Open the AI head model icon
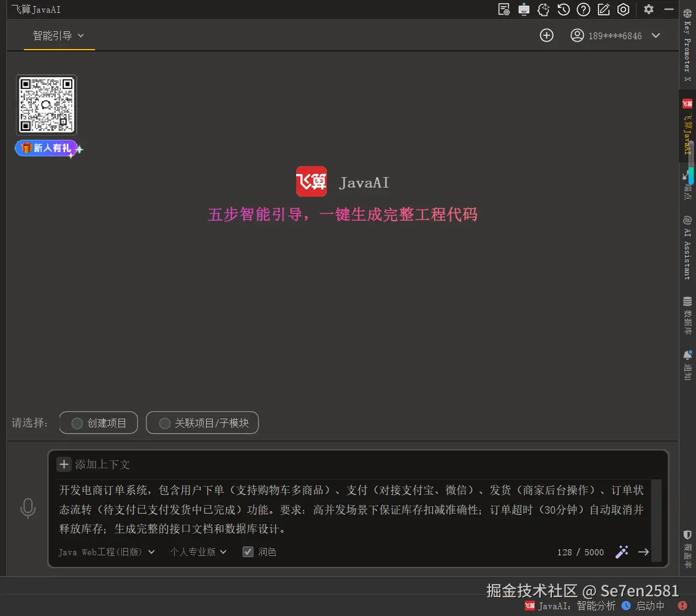 tap(543, 9)
